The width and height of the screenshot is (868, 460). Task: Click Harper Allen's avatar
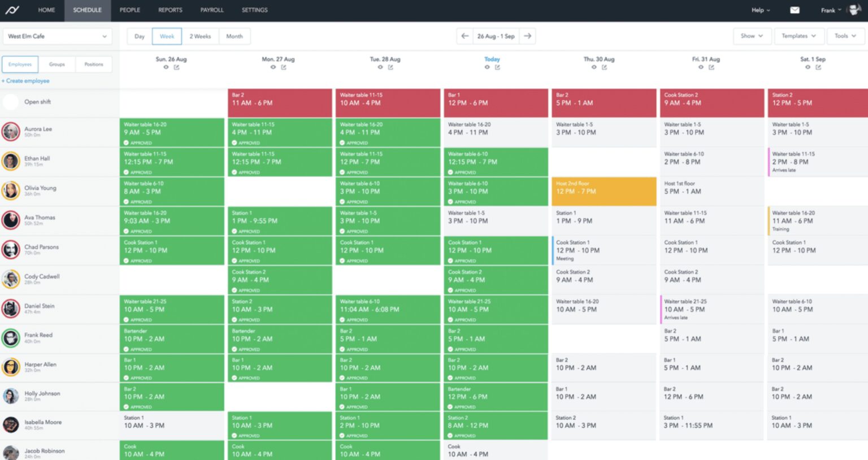11,367
